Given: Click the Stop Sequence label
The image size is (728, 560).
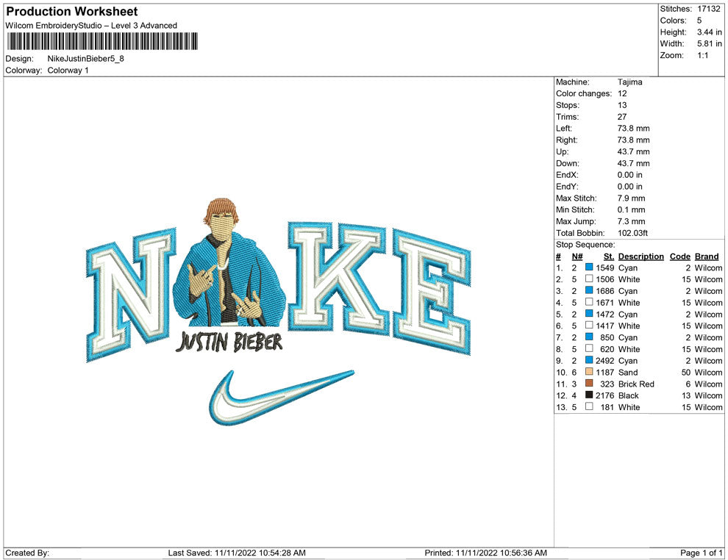Looking at the screenshot, I should pos(585,245).
